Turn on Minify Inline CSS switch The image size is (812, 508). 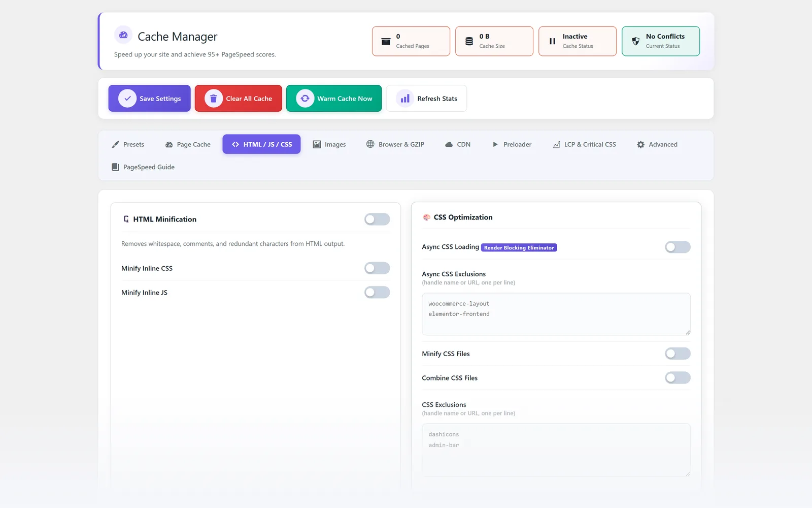[377, 268]
